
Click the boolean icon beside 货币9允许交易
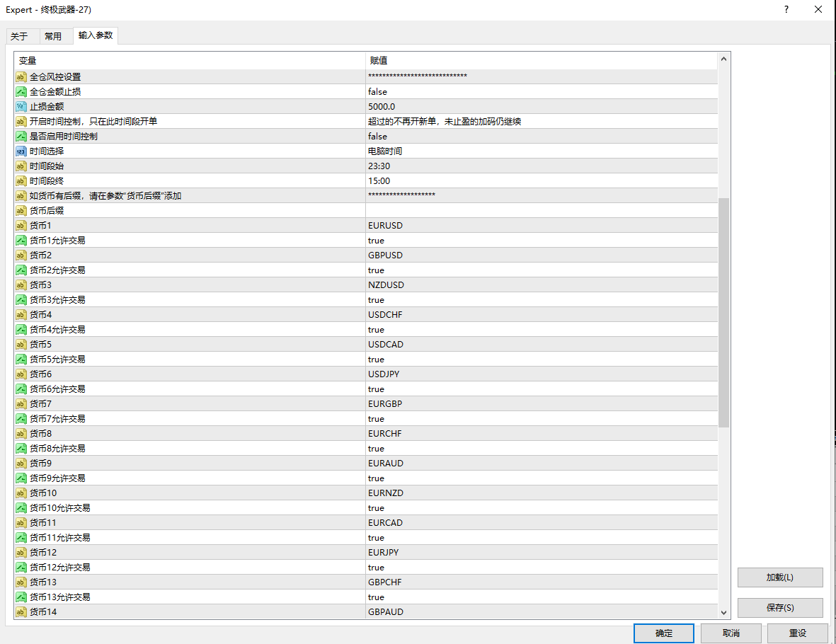tap(21, 478)
